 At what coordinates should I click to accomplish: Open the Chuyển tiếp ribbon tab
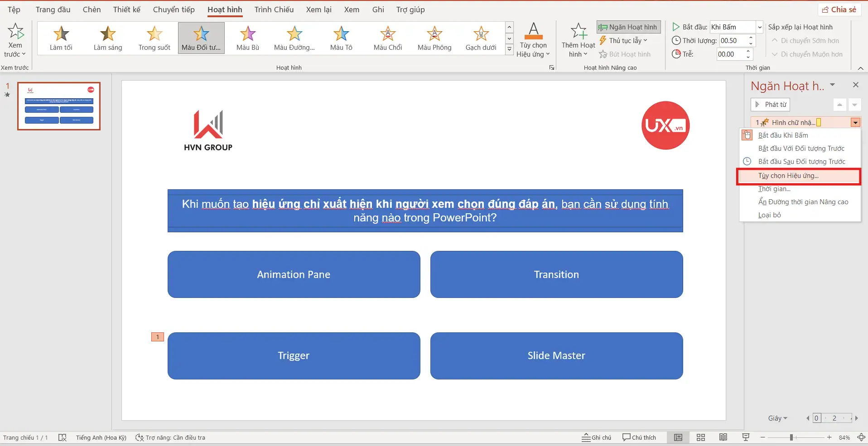pos(174,10)
